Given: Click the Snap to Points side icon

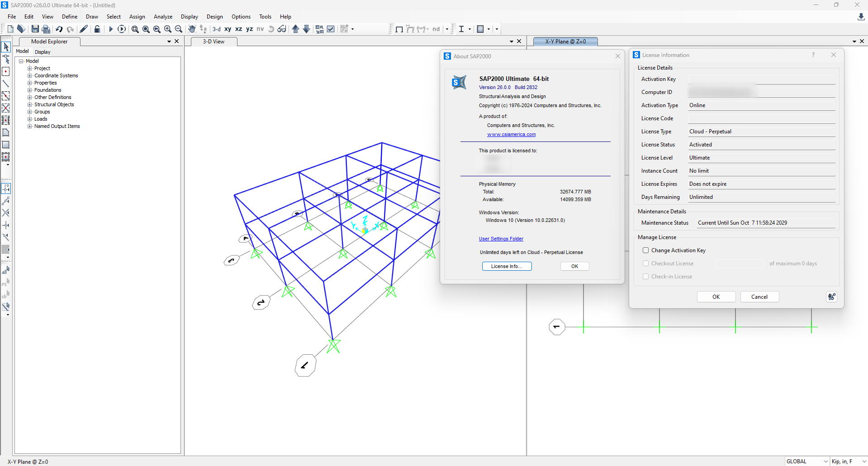Looking at the screenshot, I should 6,188.
